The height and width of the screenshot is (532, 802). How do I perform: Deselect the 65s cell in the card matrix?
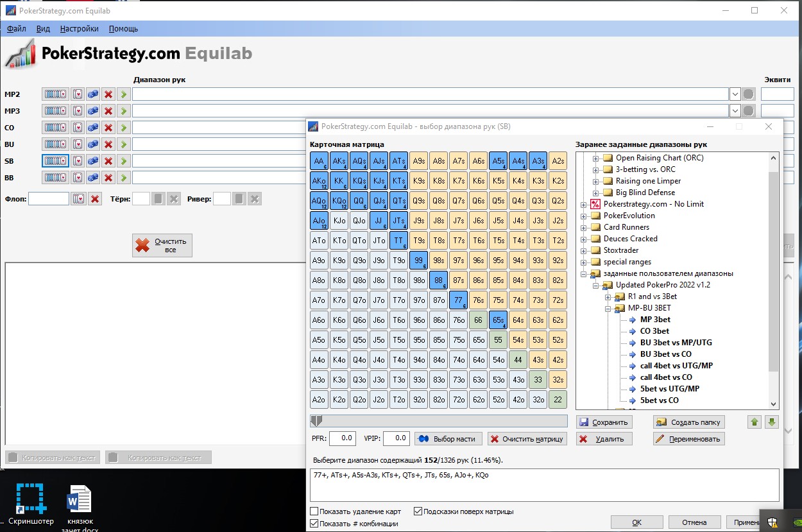pos(498,320)
